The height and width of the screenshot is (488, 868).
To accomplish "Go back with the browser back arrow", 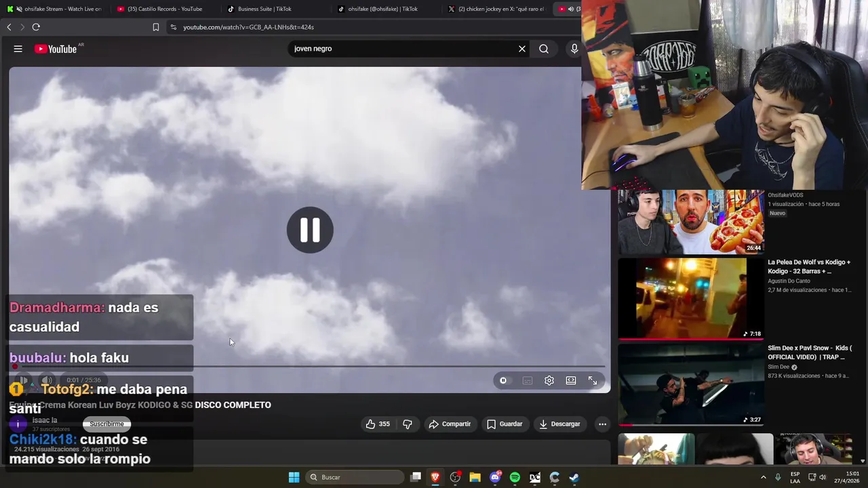I will (9, 27).
